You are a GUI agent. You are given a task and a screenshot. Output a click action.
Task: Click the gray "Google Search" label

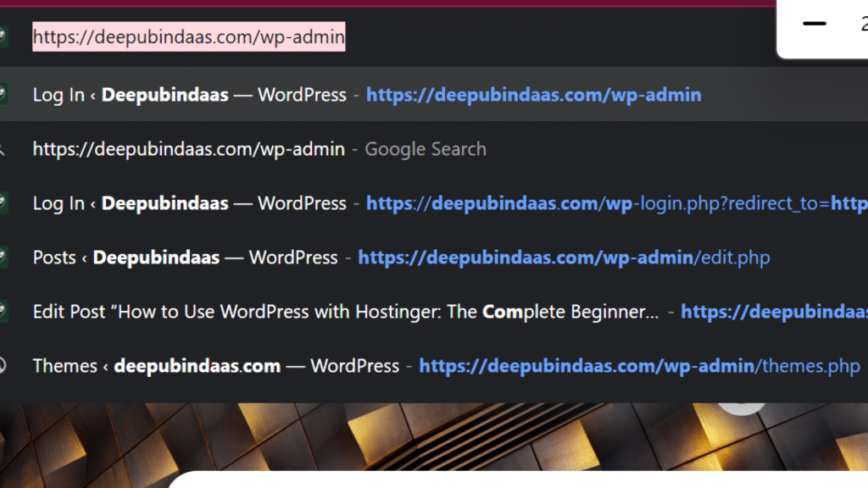[x=426, y=149]
